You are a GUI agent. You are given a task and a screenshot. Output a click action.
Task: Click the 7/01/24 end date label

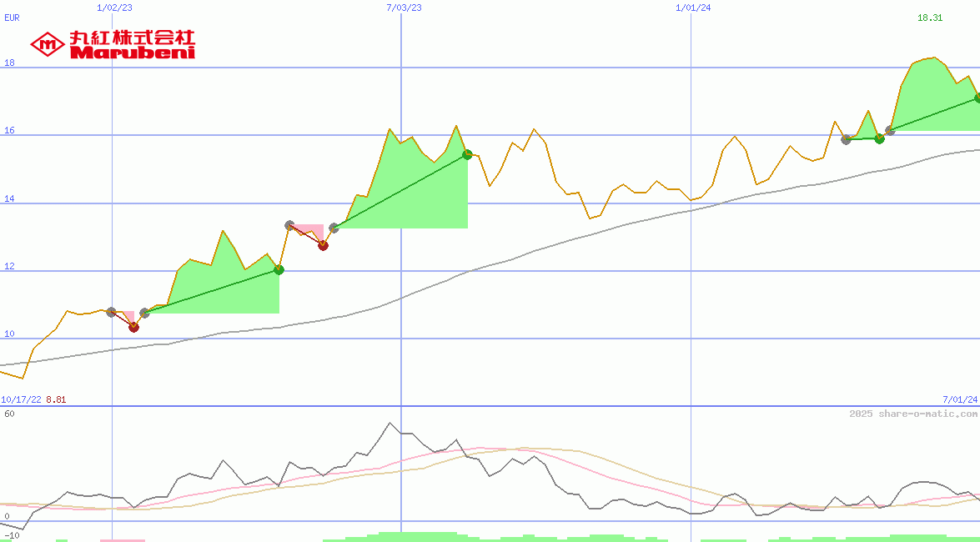[959, 399]
